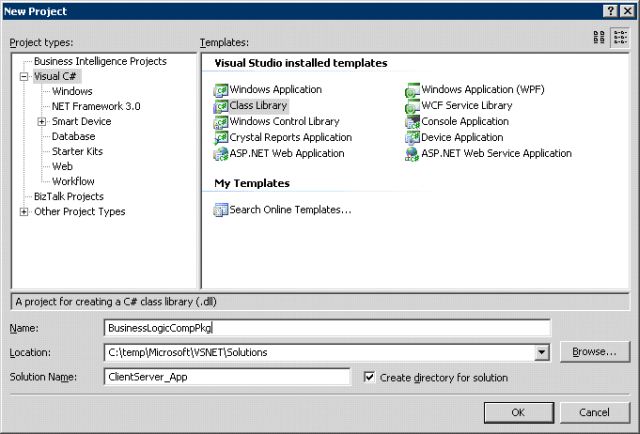The image size is (640, 434).
Task: Select the Windows Application template icon
Action: pyautogui.click(x=221, y=90)
